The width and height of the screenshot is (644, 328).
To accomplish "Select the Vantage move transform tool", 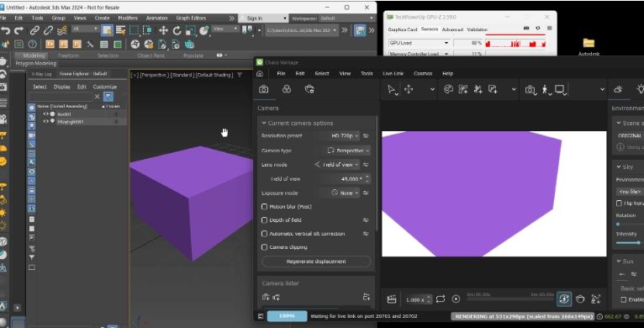I will tap(409, 89).
